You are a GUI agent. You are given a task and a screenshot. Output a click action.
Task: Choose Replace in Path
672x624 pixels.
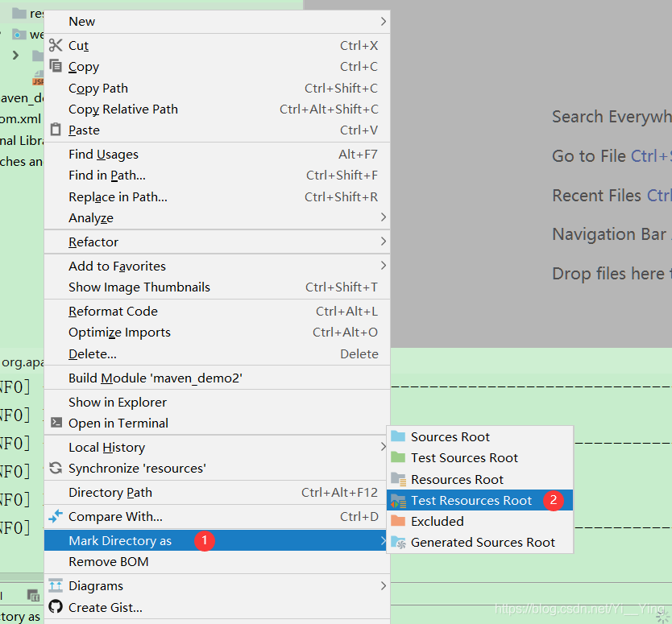point(217,196)
